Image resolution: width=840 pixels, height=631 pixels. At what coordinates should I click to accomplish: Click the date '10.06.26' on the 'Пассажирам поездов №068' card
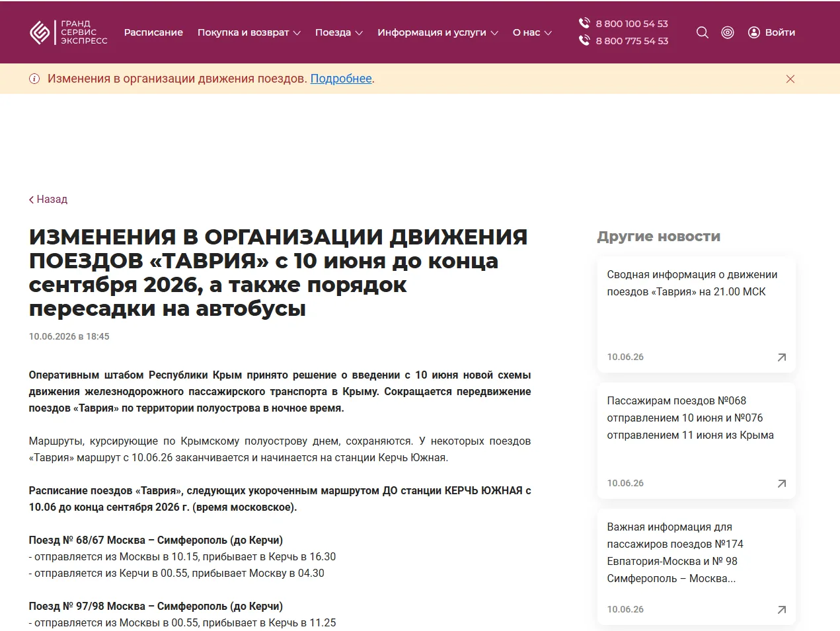tap(625, 483)
